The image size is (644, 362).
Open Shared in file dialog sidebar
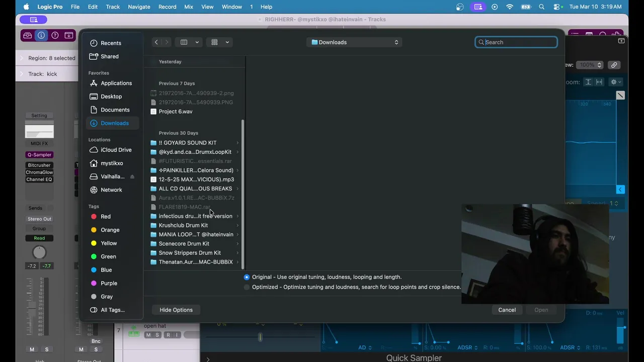click(x=109, y=56)
